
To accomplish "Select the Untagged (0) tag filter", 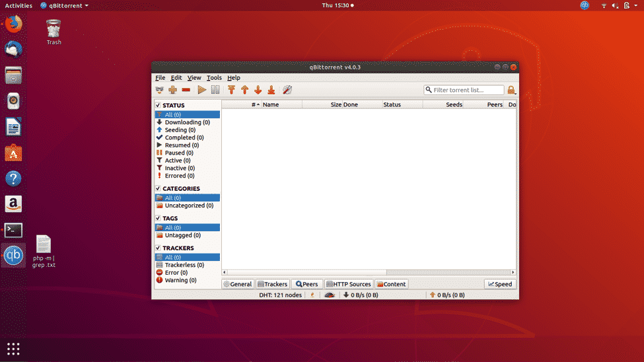I will click(188, 235).
